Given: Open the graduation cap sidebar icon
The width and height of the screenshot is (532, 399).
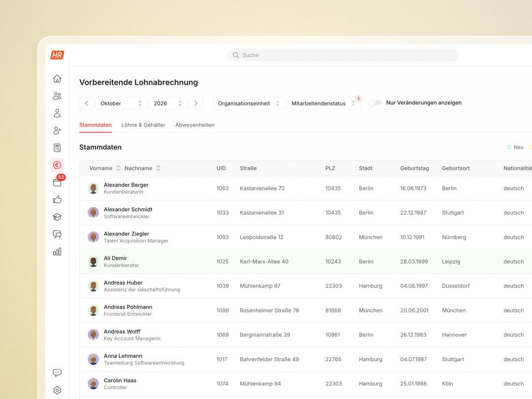Looking at the screenshot, I should [x=57, y=217].
